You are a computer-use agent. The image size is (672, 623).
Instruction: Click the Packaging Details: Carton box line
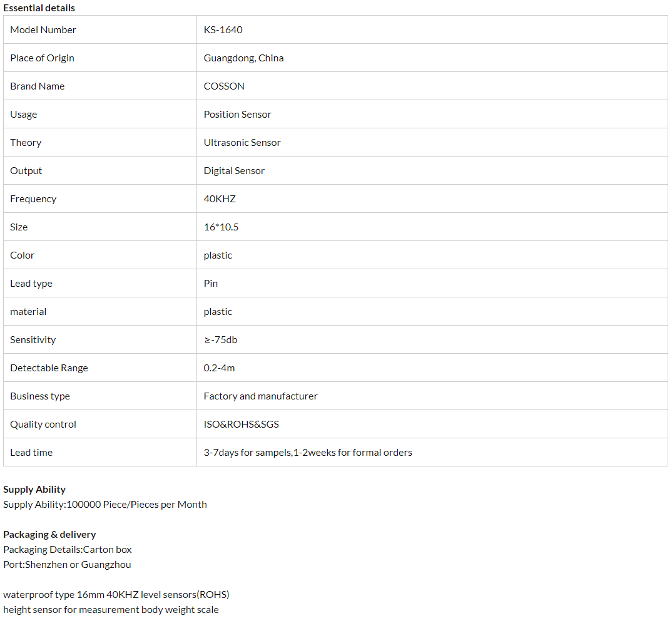coord(68,550)
